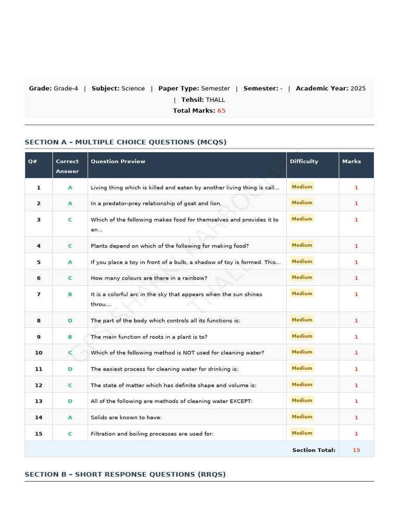Select 'The state of matter which has definite shape' question
Image resolution: width=399 pixels, height=532 pixels.
(174, 385)
